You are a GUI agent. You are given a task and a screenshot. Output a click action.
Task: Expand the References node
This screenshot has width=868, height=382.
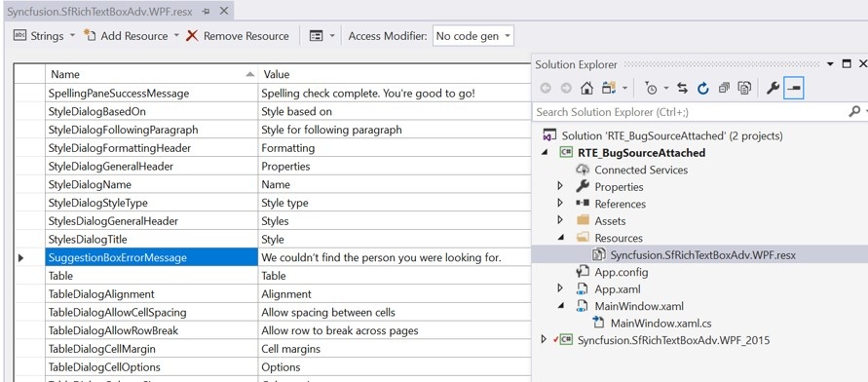[x=560, y=204]
